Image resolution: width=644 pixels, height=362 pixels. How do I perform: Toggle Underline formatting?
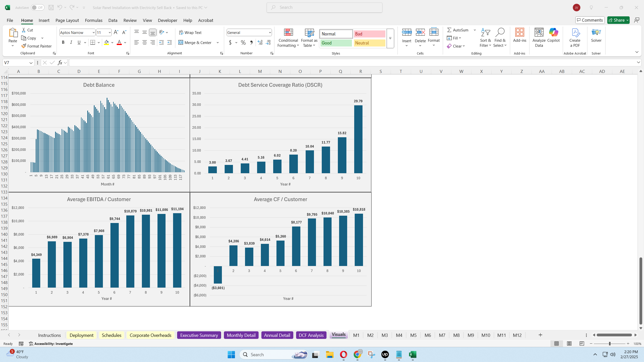click(x=79, y=42)
